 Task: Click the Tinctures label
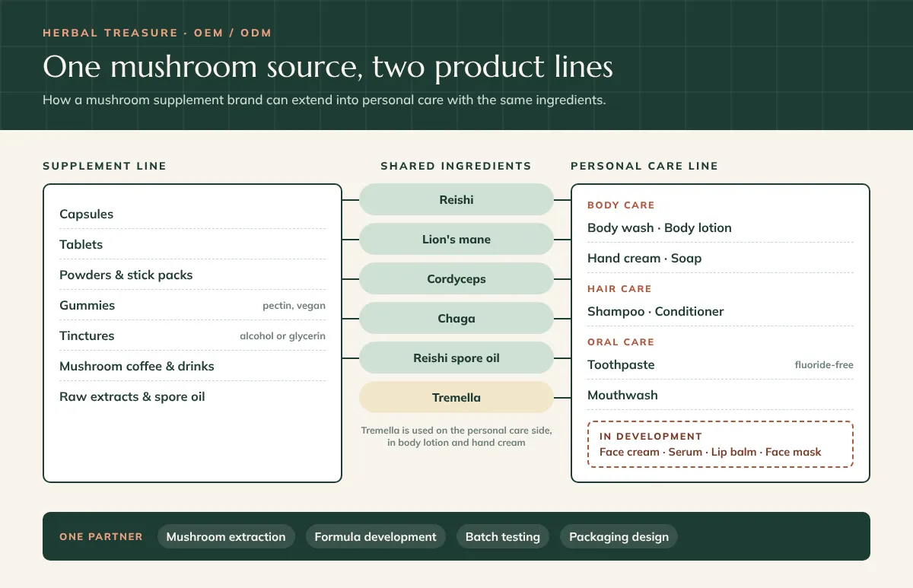coord(87,336)
